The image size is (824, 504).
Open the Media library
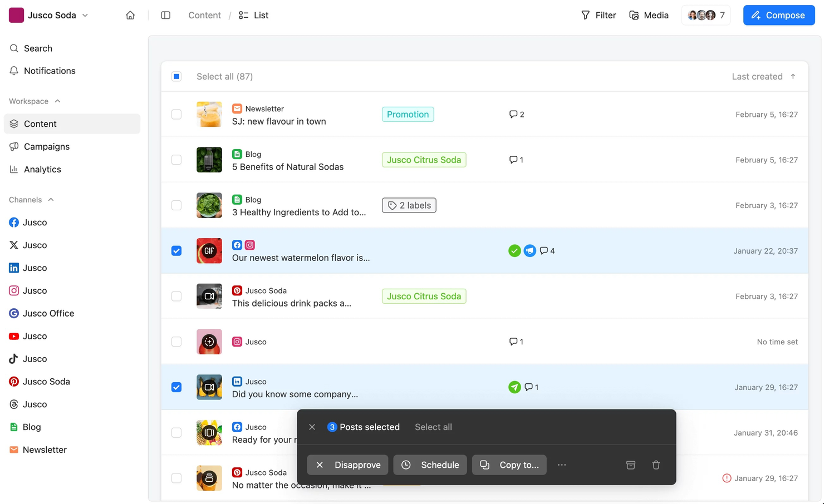(x=649, y=15)
